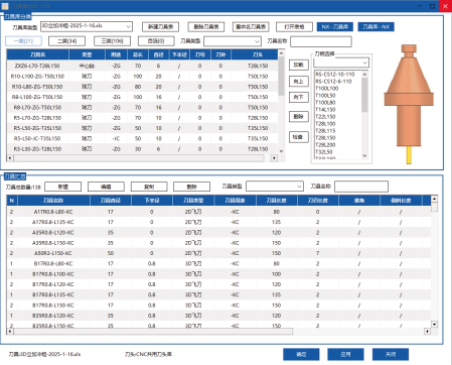Click the 刀具名称 column header in lower table
Screen dimensions: 452x365
[x=53, y=201]
